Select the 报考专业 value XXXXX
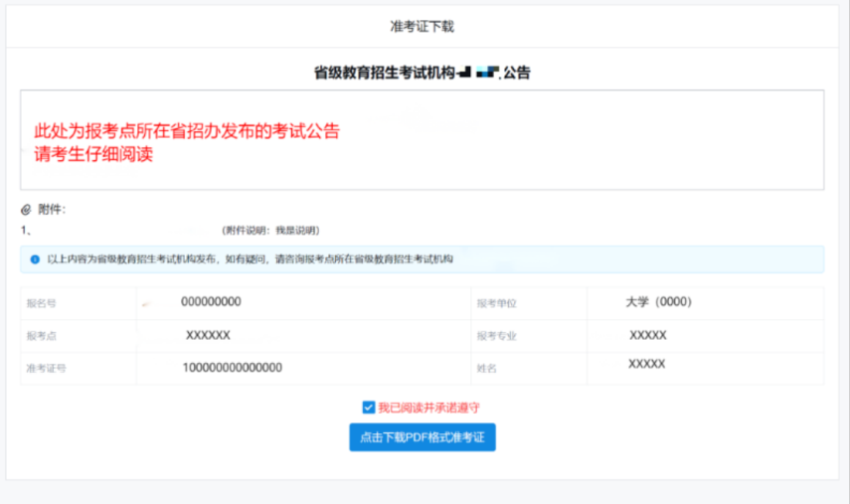 point(648,335)
